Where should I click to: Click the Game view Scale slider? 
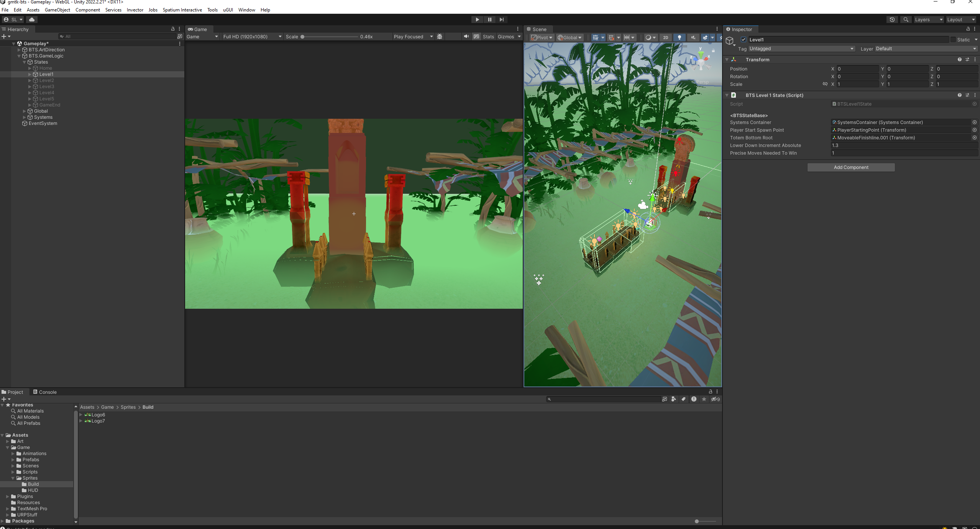coord(330,37)
